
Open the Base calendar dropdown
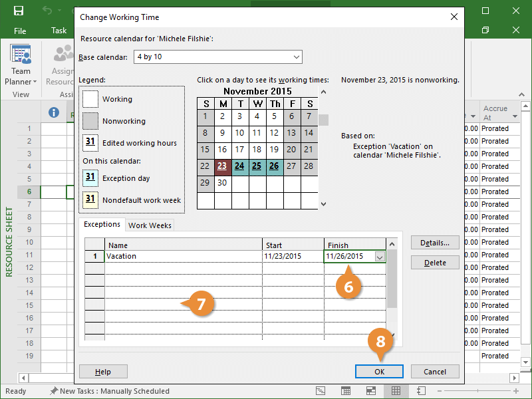[297, 57]
